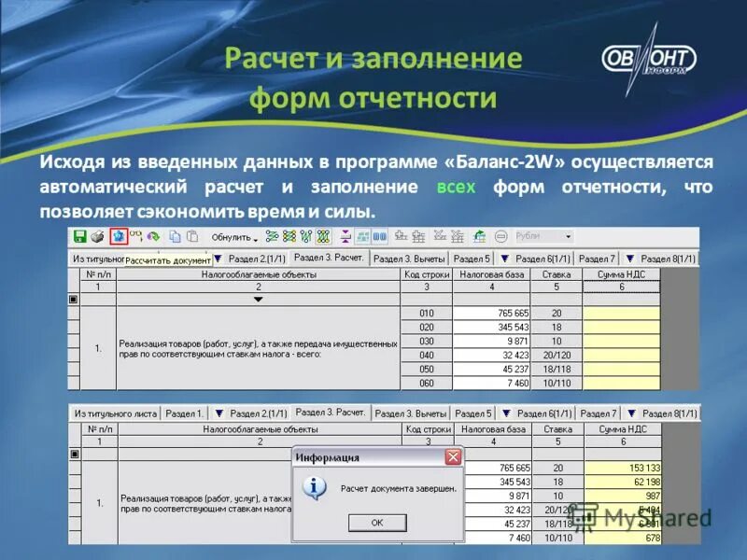Open lower Раздел 1. tab
This screenshot has width=747, height=560.
point(184,413)
